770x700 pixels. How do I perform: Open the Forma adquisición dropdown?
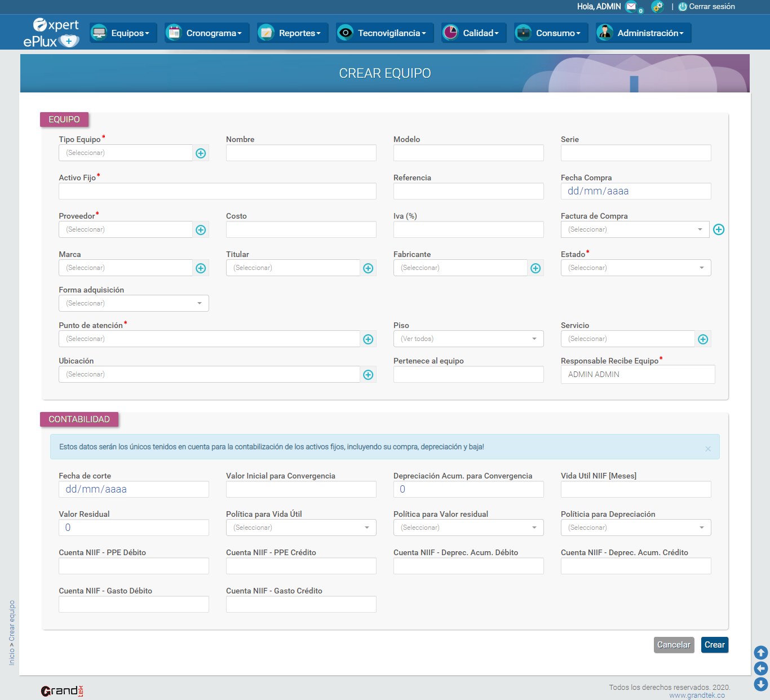(x=134, y=303)
